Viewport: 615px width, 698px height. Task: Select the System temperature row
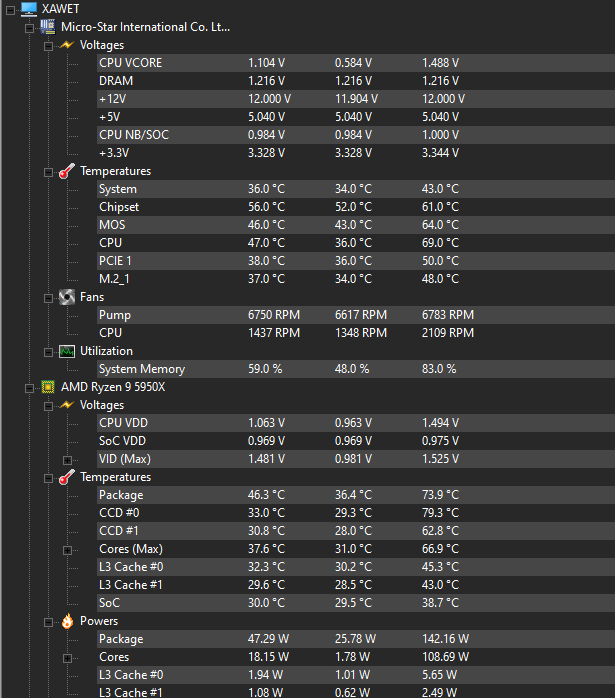(356, 189)
